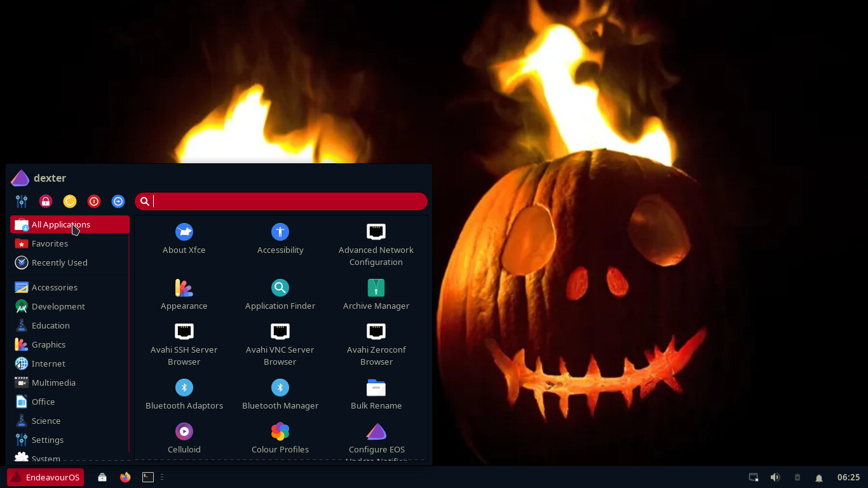The width and height of the screenshot is (868, 488).
Task: Open Colour Profiles
Action: [x=280, y=438]
